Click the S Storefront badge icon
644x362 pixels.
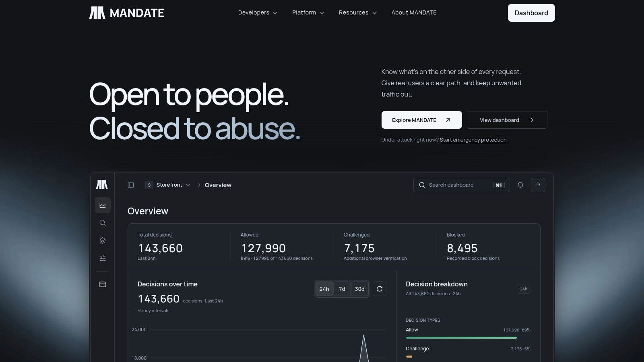[x=149, y=185]
